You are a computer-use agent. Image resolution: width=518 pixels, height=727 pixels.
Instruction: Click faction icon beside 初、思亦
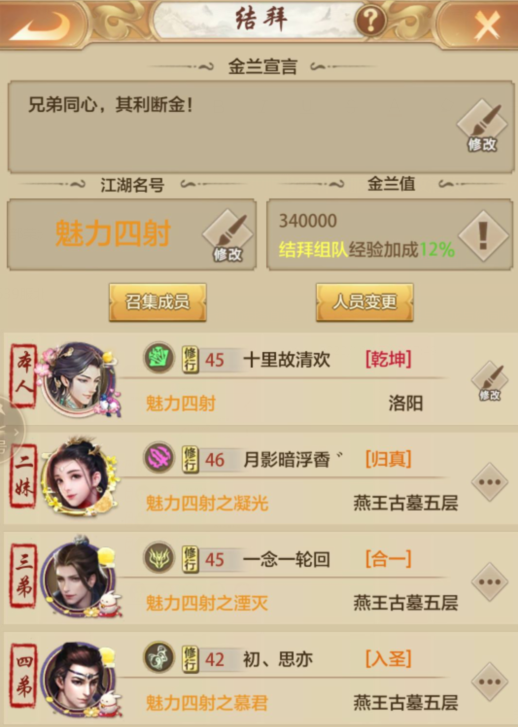(159, 657)
